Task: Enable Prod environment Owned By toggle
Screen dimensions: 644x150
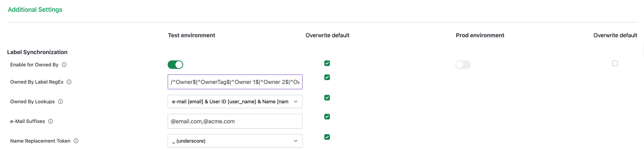Action: [x=463, y=65]
